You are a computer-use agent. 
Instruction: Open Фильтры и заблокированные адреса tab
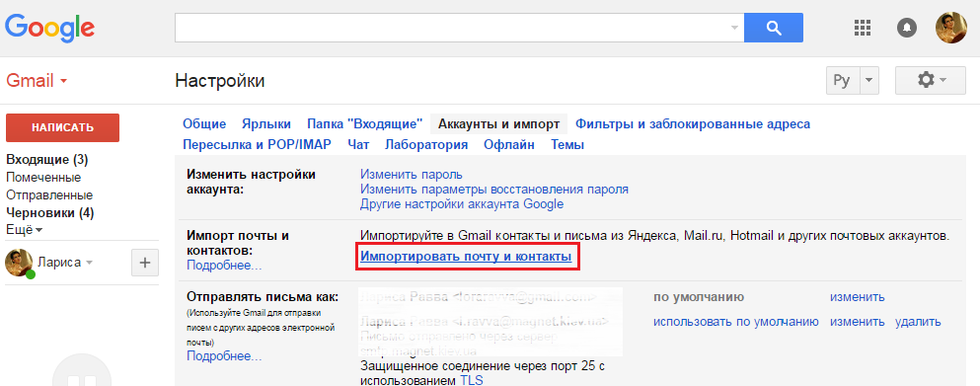point(693,123)
